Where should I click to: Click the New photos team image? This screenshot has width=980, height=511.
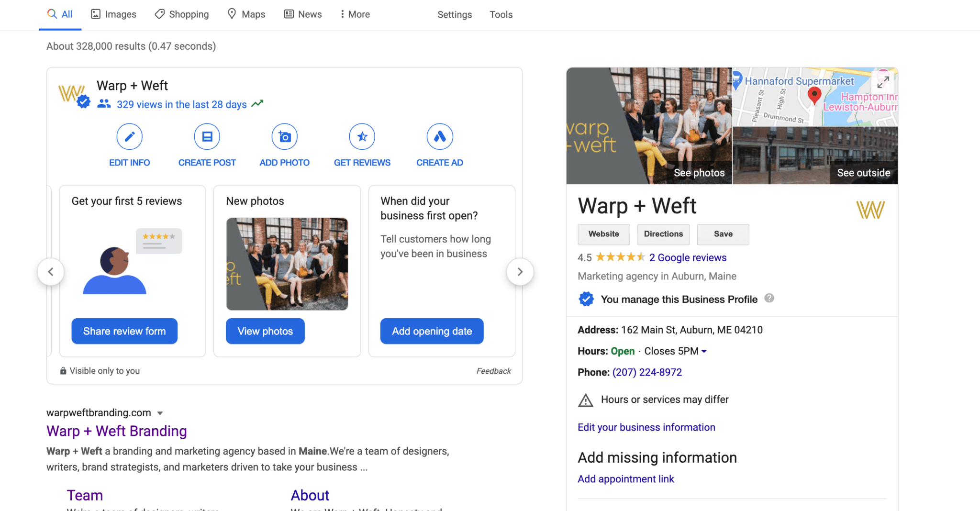click(x=287, y=264)
